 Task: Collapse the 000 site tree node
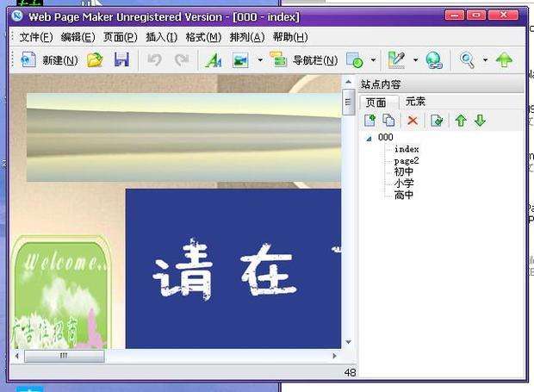coord(369,138)
